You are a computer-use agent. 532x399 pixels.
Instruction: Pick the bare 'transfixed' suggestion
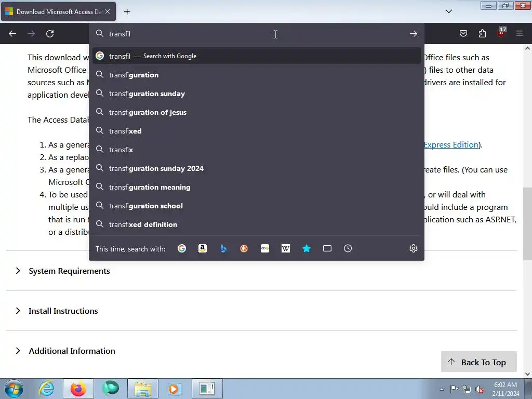257,131
